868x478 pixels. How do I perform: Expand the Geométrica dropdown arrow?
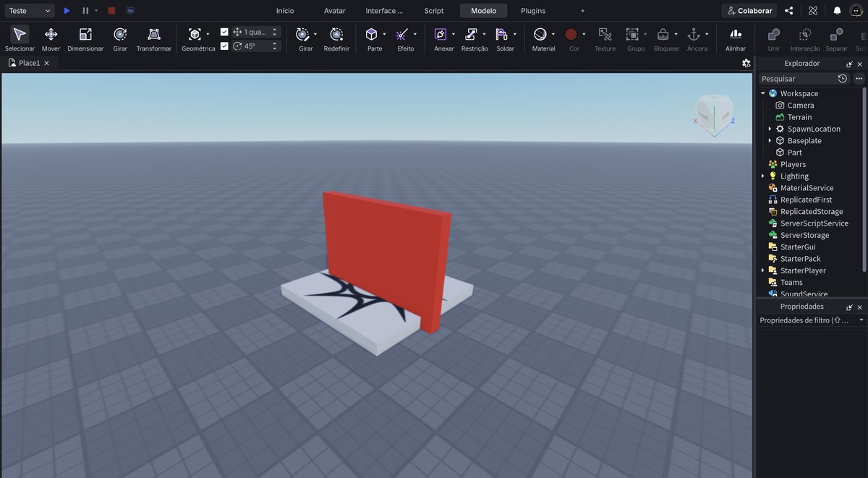[x=208, y=34]
